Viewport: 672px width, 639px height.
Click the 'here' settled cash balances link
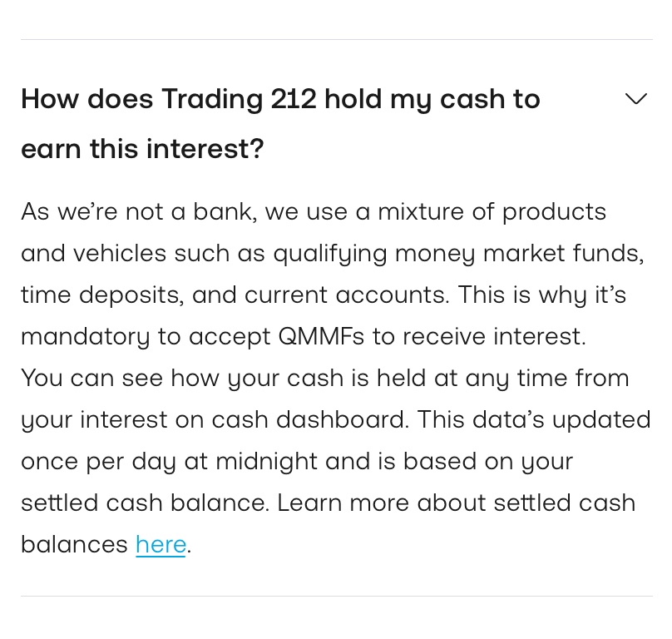click(x=161, y=545)
